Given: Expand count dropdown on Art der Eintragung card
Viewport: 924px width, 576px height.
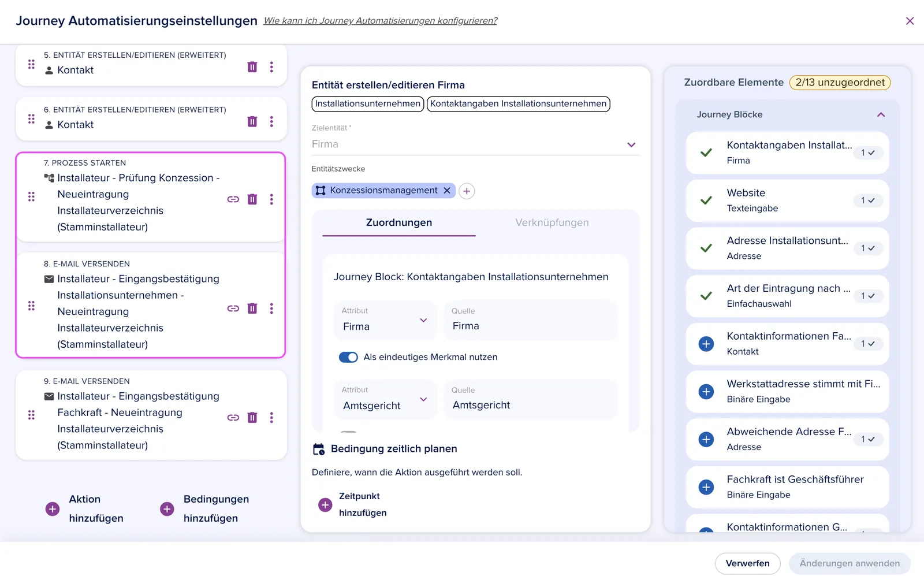Looking at the screenshot, I should [868, 296].
